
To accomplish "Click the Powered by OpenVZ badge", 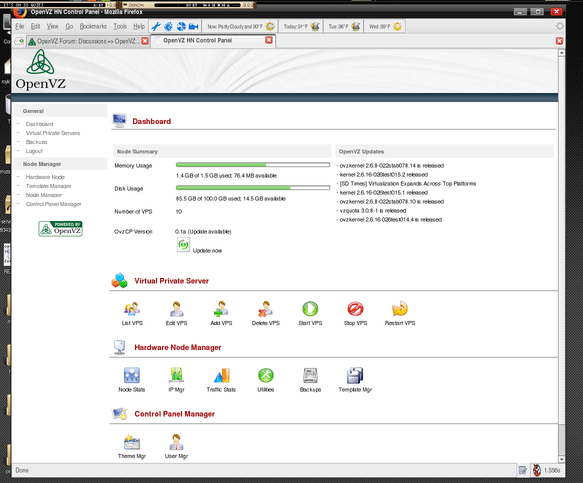I will pos(60,229).
